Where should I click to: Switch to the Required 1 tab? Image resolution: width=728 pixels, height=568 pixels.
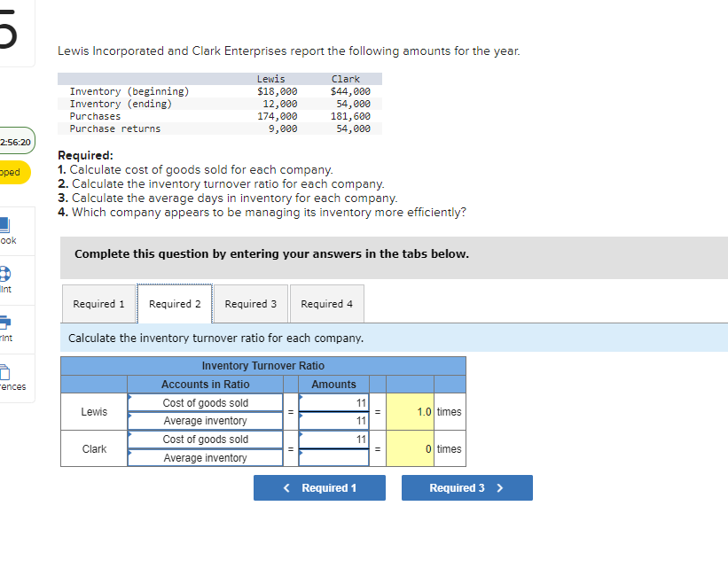99,304
